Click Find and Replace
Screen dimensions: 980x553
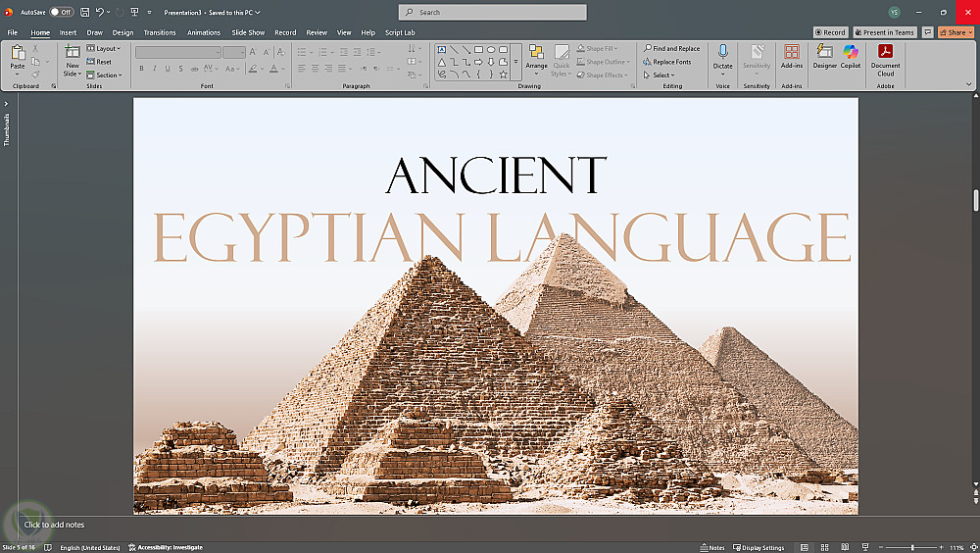point(672,48)
